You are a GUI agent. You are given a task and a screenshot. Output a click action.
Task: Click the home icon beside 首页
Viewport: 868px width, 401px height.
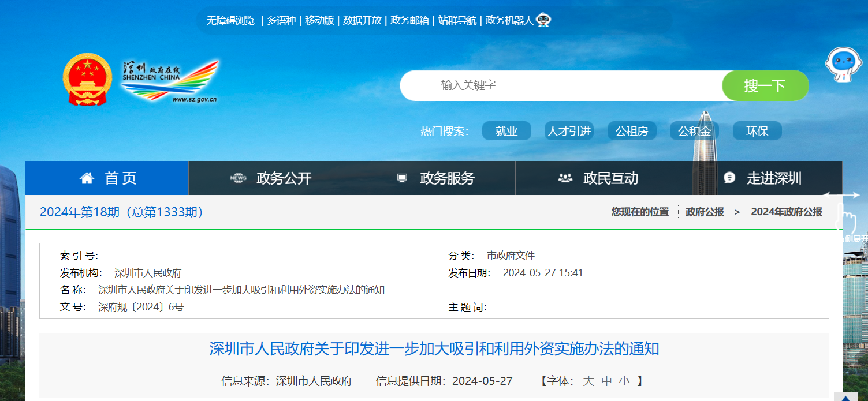[87, 178]
